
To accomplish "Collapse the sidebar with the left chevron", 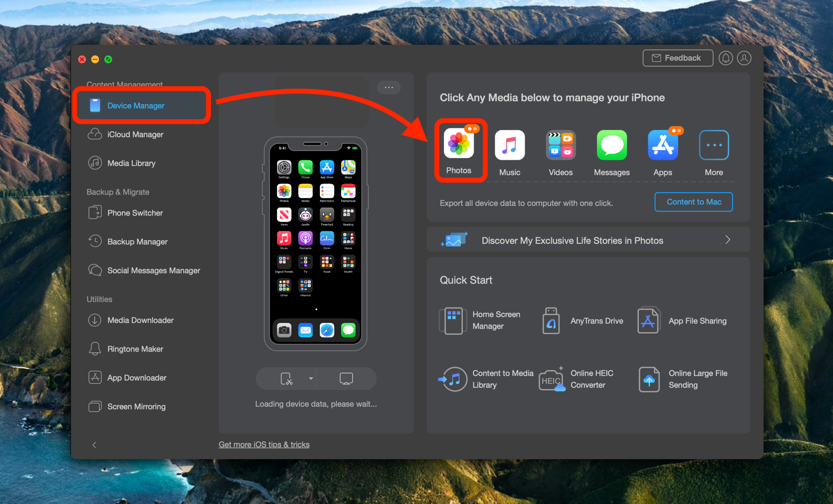I will coord(95,445).
